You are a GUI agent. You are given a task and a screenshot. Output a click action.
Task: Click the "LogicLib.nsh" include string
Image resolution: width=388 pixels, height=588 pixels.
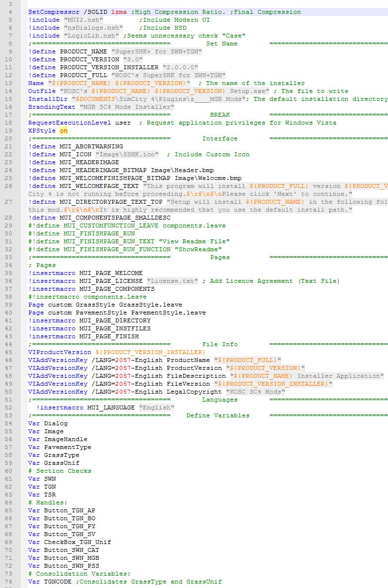(91, 36)
